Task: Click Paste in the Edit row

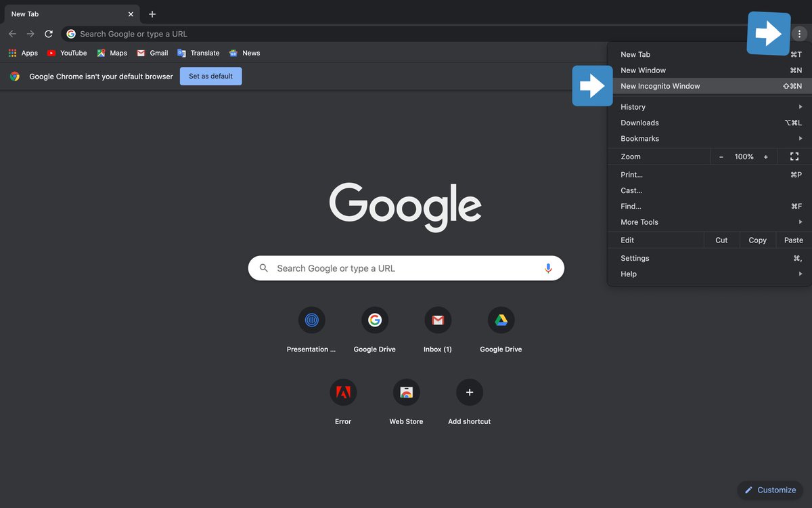Action: coord(793,240)
